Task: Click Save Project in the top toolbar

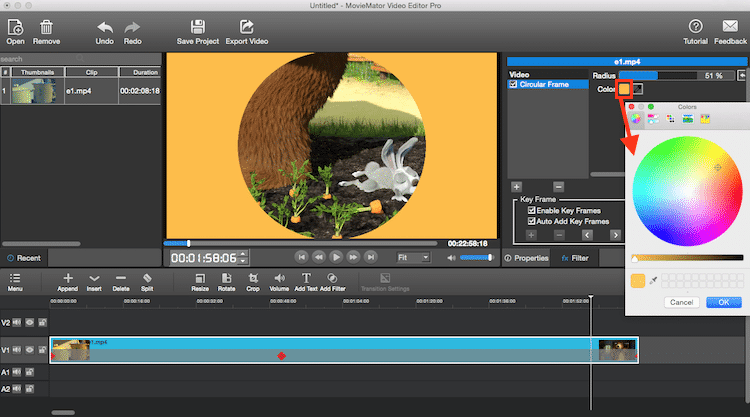Action: click(x=198, y=32)
